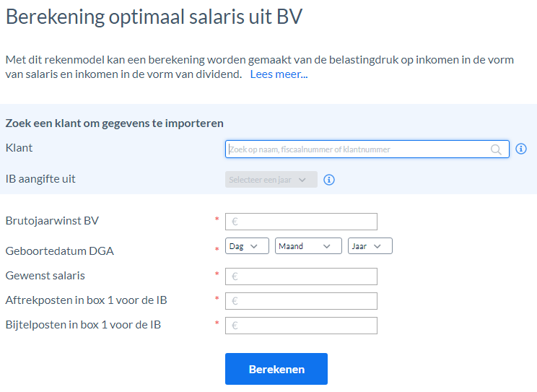Click the 'Zoek een klant om gegevens te importeren' heading

click(114, 123)
